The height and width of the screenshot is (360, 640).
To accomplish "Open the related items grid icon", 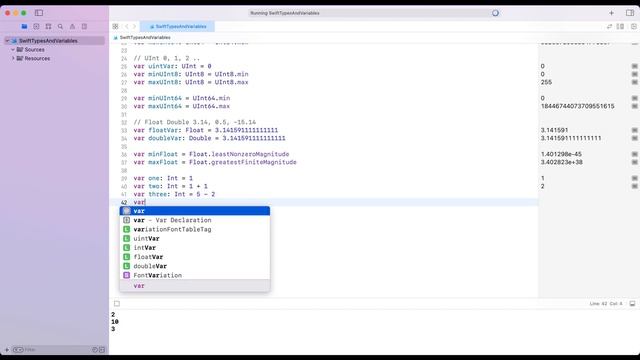I will tap(116, 27).
